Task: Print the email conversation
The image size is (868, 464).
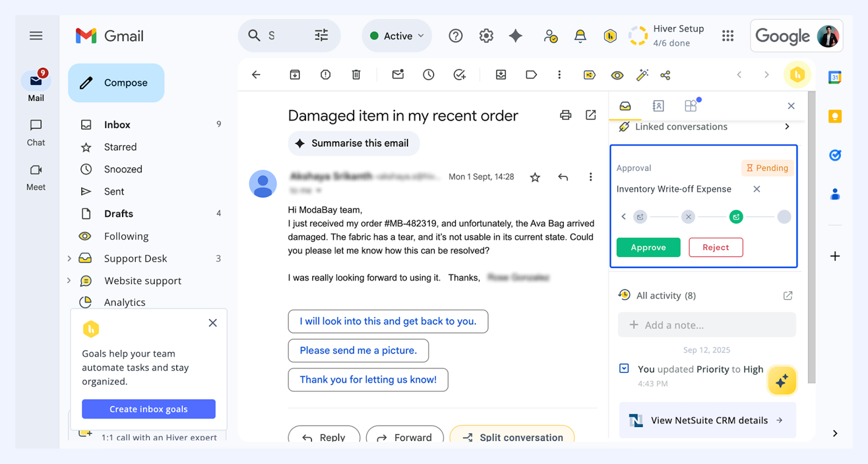Action: tap(566, 115)
